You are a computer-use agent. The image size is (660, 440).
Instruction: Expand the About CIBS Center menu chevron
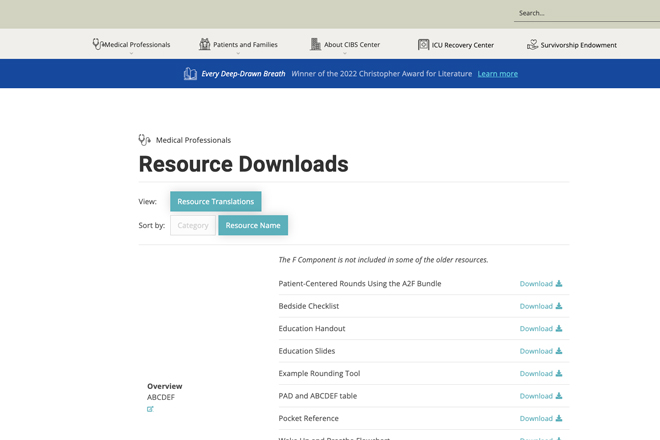[x=345, y=53]
